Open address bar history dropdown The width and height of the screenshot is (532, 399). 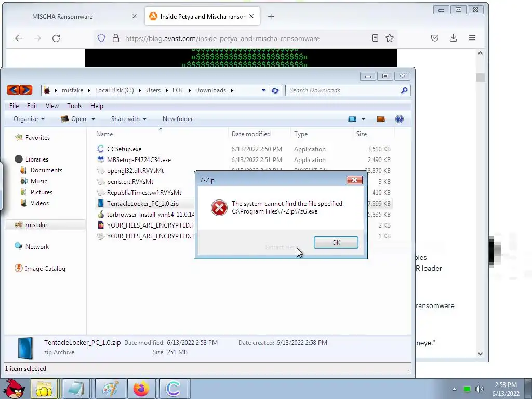tap(263, 90)
